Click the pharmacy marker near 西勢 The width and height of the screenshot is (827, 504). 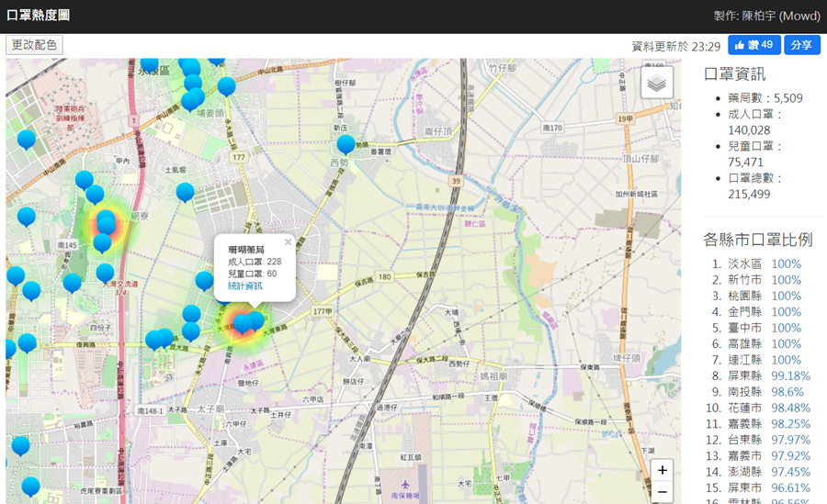[346, 144]
